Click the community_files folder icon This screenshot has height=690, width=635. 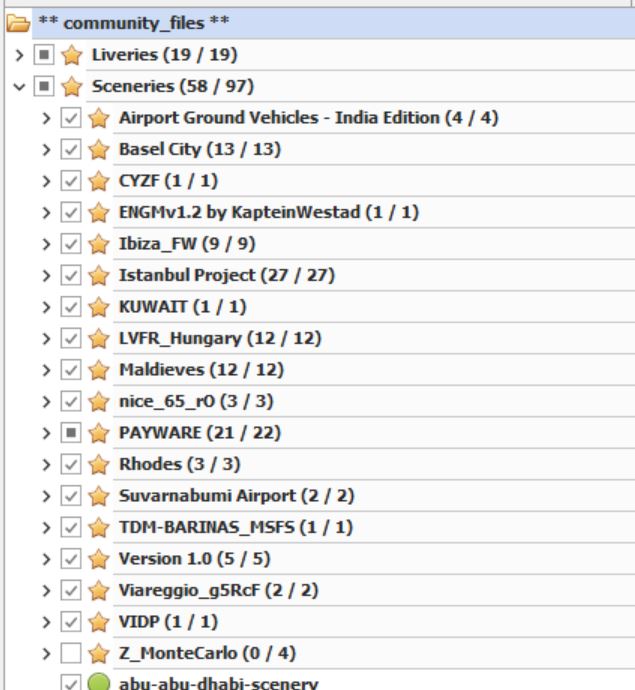pyautogui.click(x=18, y=23)
